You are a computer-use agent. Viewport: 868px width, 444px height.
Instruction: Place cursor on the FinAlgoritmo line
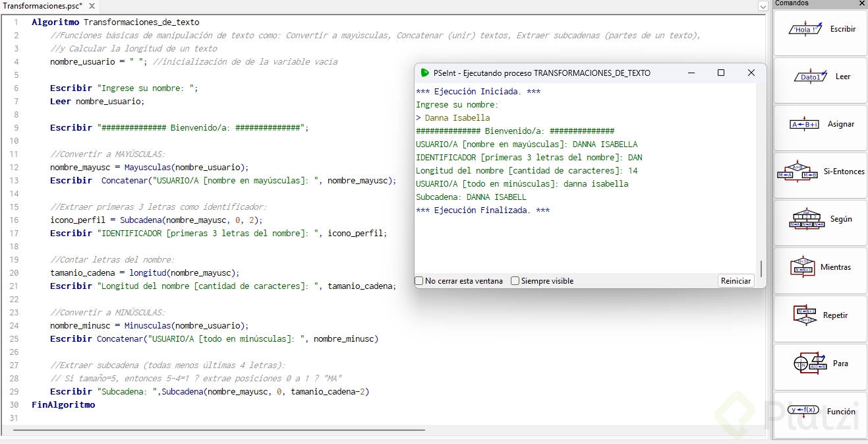point(63,405)
